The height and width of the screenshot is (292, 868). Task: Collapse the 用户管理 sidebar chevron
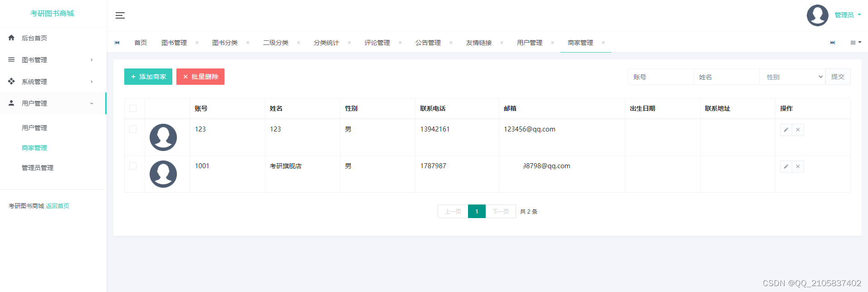pyautogui.click(x=92, y=103)
